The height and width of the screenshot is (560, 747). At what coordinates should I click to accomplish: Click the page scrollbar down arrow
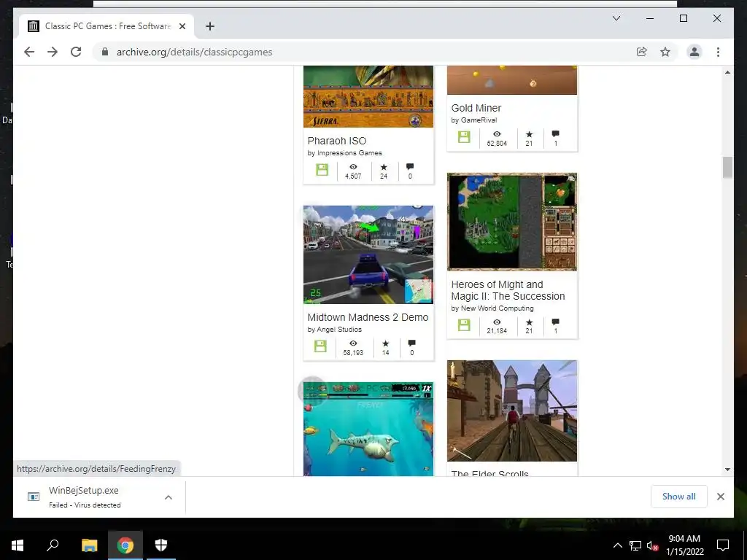click(x=727, y=470)
